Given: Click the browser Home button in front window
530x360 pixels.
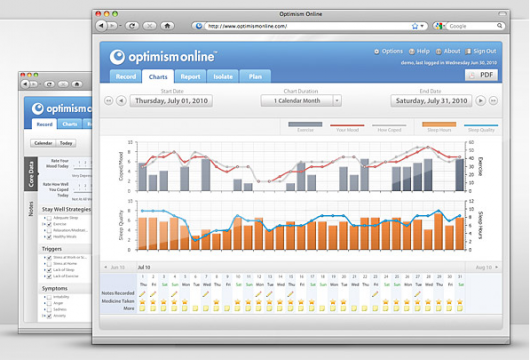Looking at the screenshot, I should [x=167, y=26].
